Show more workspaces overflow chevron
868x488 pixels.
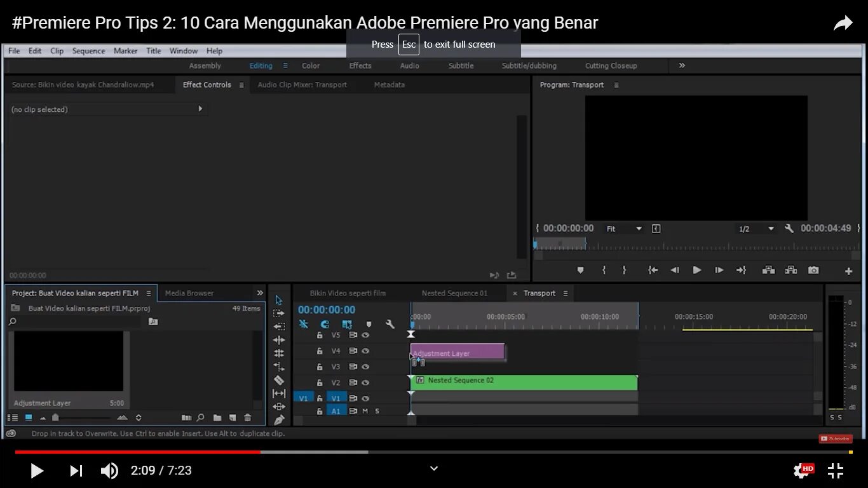click(x=682, y=65)
